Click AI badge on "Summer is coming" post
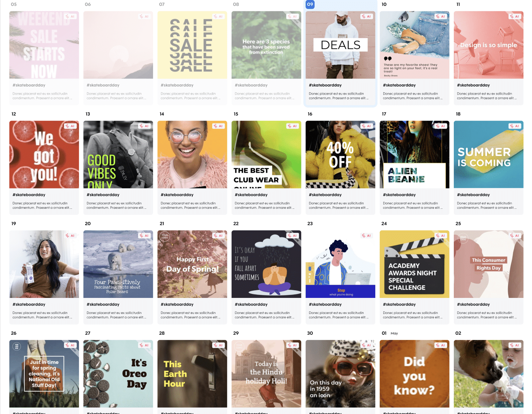This screenshot has width=532, height=414. click(514, 126)
